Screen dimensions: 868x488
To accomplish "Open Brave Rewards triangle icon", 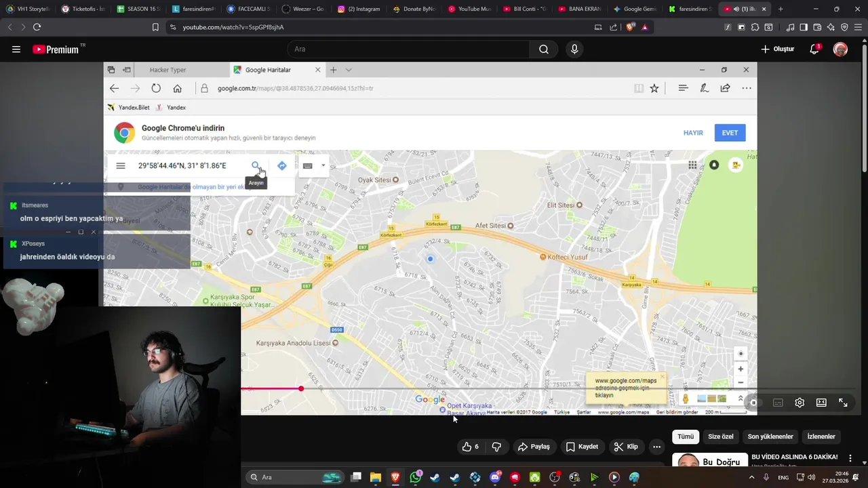I will point(645,27).
